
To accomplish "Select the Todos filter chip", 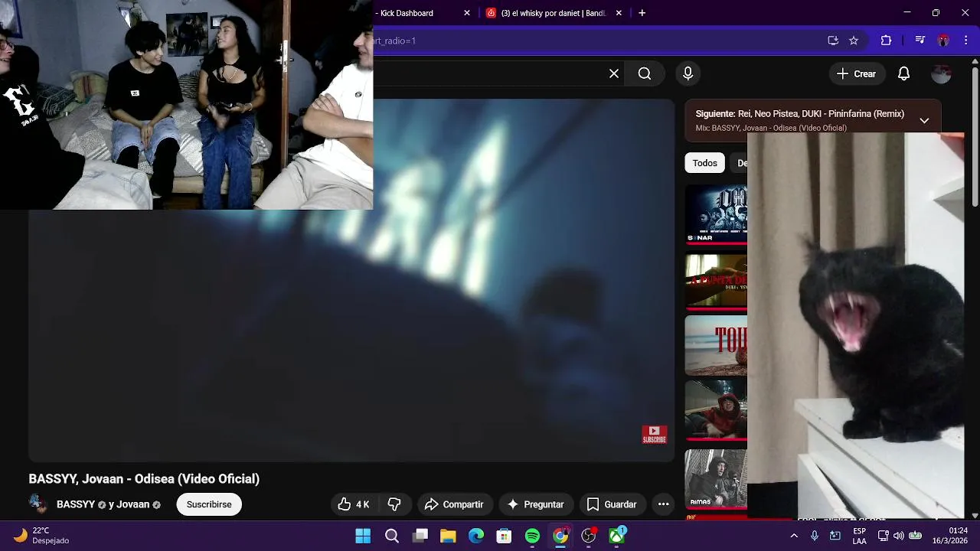I will click(x=705, y=163).
